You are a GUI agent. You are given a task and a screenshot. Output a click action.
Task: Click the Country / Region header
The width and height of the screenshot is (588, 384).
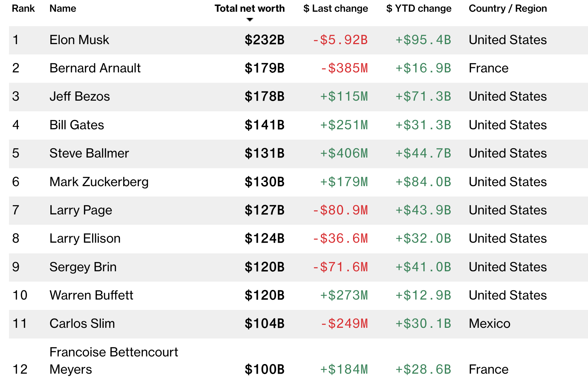tap(508, 8)
